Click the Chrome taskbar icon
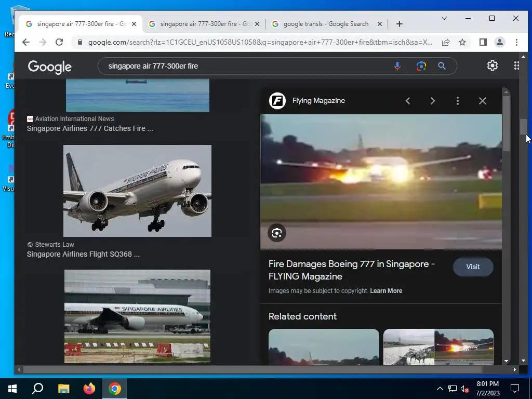Screen dimensions: 532x399 115,389
